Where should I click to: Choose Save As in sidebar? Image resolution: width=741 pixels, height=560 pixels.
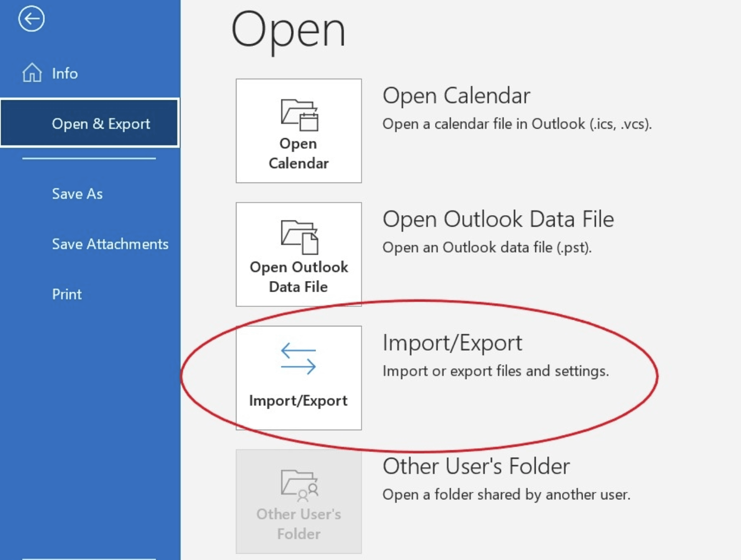77,194
